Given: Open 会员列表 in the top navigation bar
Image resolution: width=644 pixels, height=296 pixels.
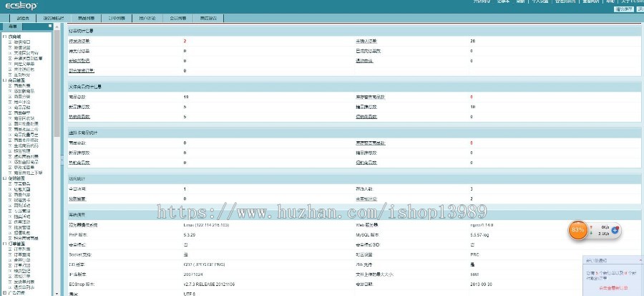Looking at the screenshot, I should click(x=178, y=18).
